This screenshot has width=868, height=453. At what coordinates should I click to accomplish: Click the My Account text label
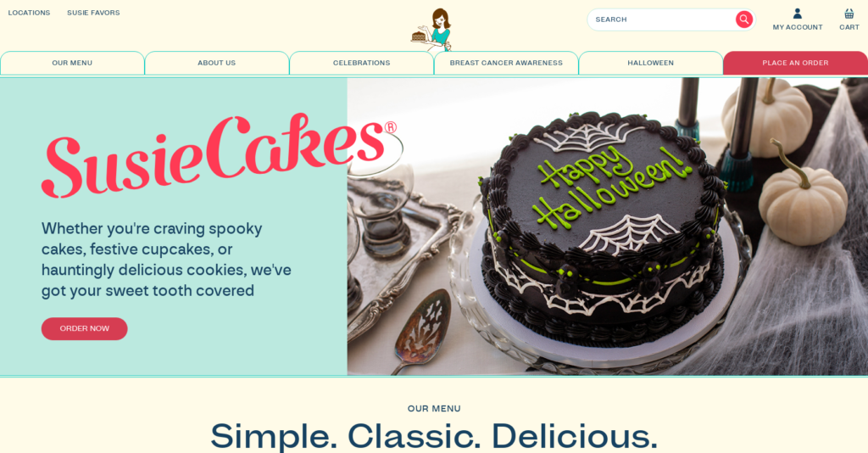(x=798, y=27)
